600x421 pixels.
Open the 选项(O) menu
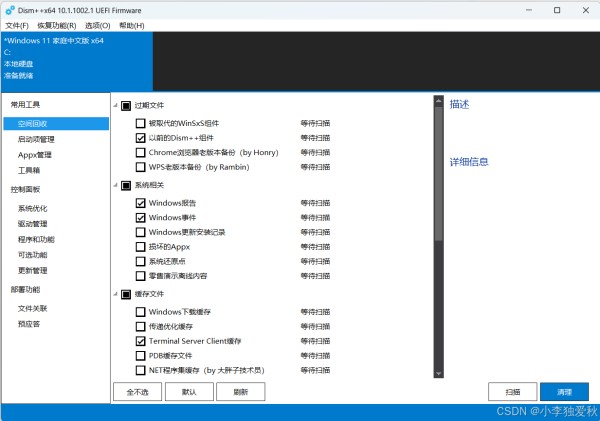[x=98, y=26]
